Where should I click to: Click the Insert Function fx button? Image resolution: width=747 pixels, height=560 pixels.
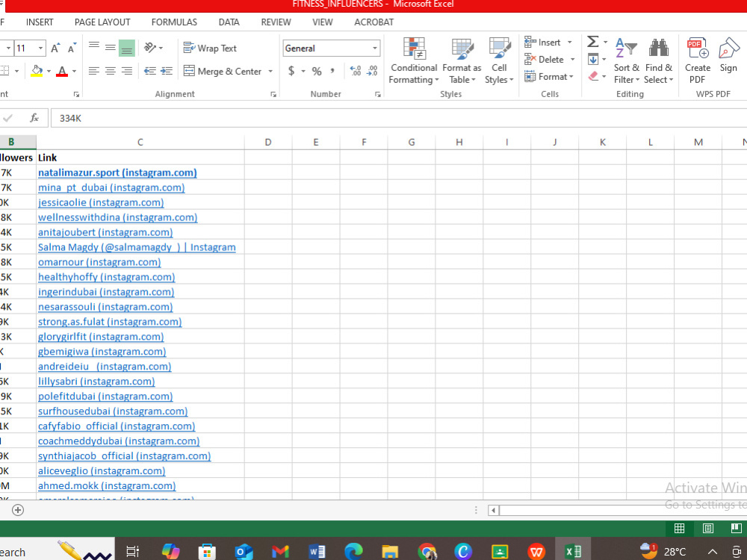coord(34,118)
